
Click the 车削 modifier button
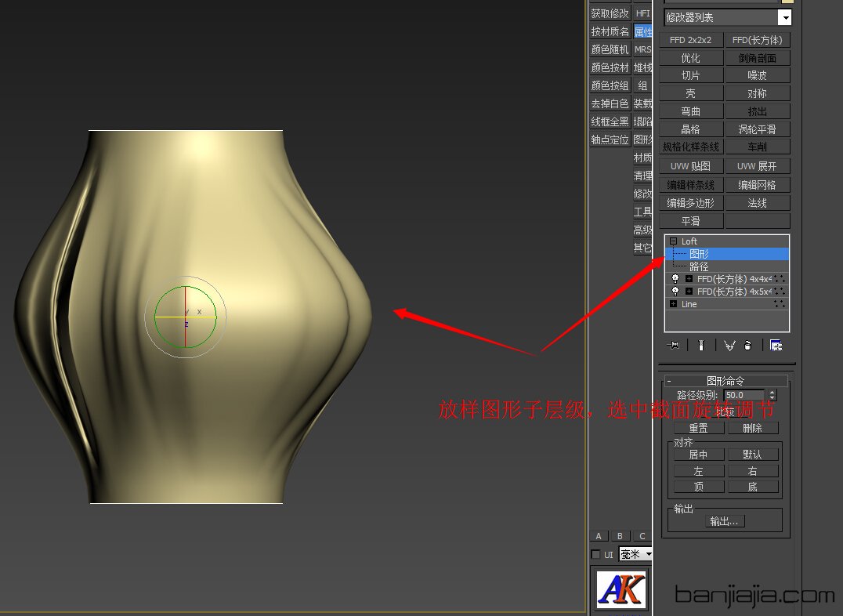coord(757,147)
